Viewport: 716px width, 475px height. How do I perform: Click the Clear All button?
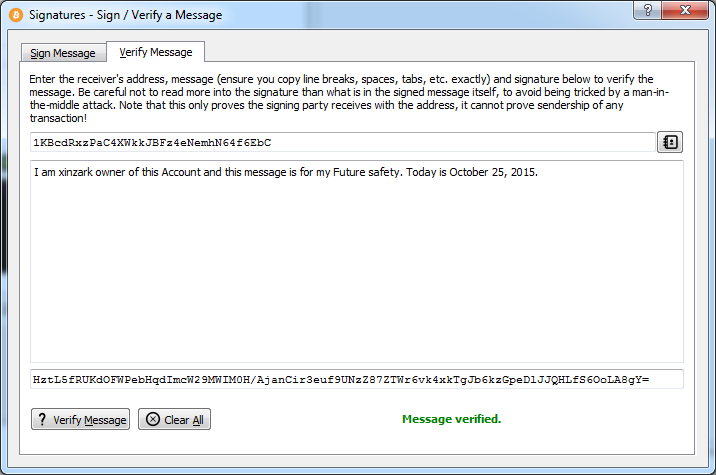coord(174,419)
